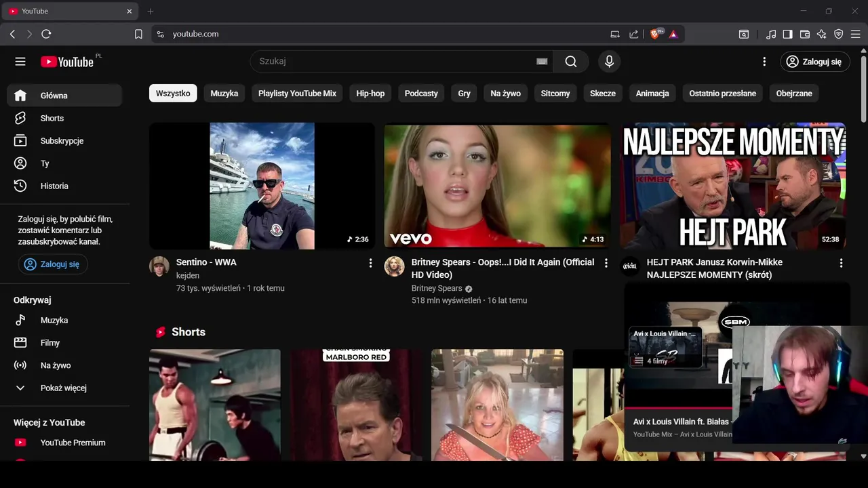Bookmark this page icon
The width and height of the screenshot is (868, 488).
click(x=138, y=34)
